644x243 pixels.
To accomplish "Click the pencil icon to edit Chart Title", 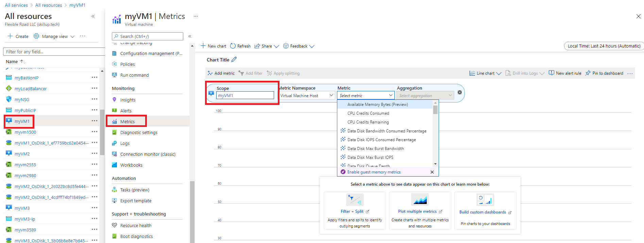I will 234,59.
